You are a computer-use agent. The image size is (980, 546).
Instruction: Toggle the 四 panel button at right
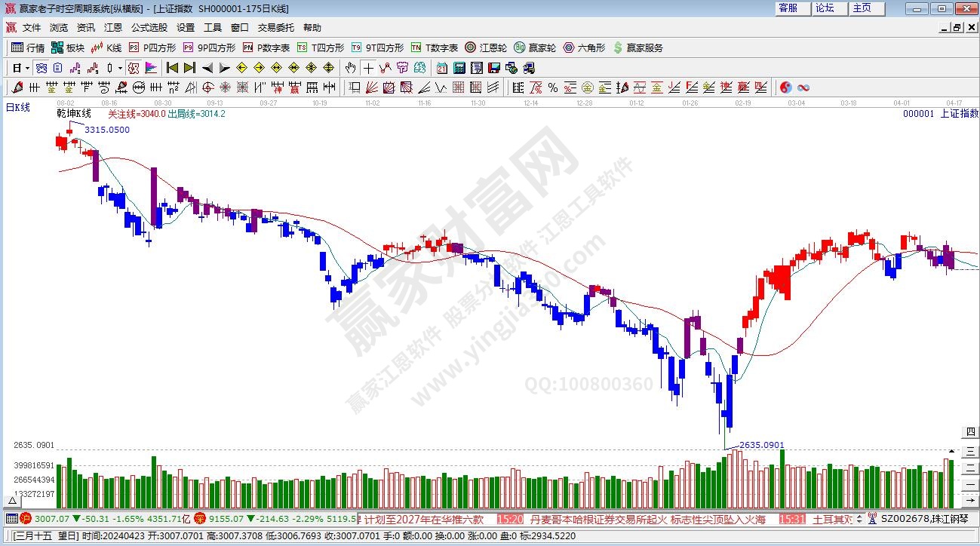click(x=971, y=432)
